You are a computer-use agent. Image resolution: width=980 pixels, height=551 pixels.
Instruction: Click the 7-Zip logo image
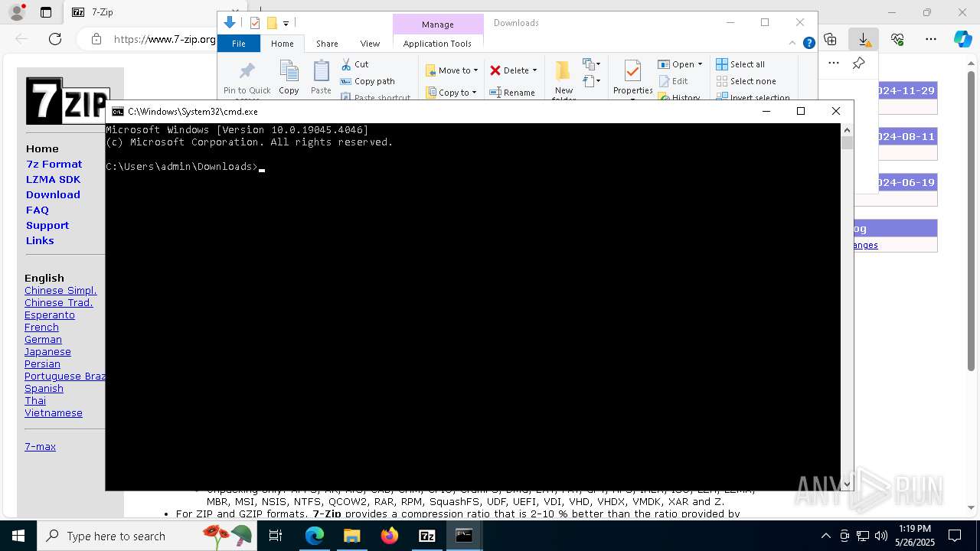[x=67, y=100]
